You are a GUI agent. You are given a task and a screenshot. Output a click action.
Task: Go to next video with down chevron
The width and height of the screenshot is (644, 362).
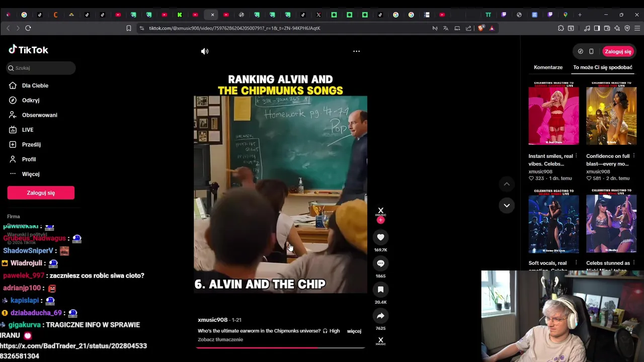(x=507, y=205)
